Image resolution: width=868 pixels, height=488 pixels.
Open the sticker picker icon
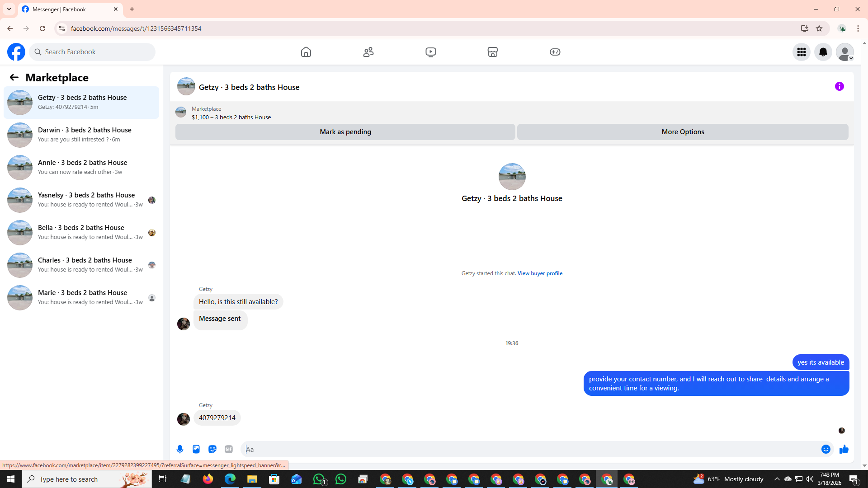point(212,449)
